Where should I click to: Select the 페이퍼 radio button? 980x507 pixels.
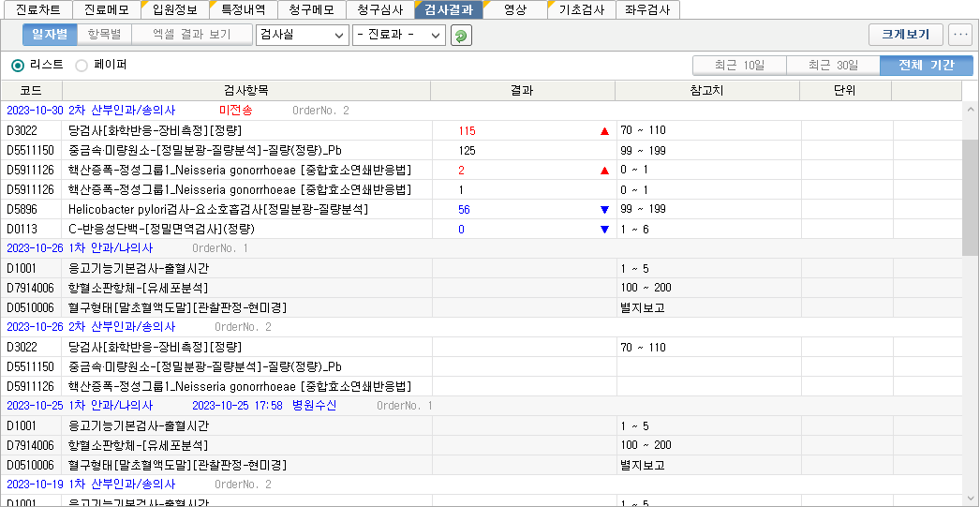point(82,66)
